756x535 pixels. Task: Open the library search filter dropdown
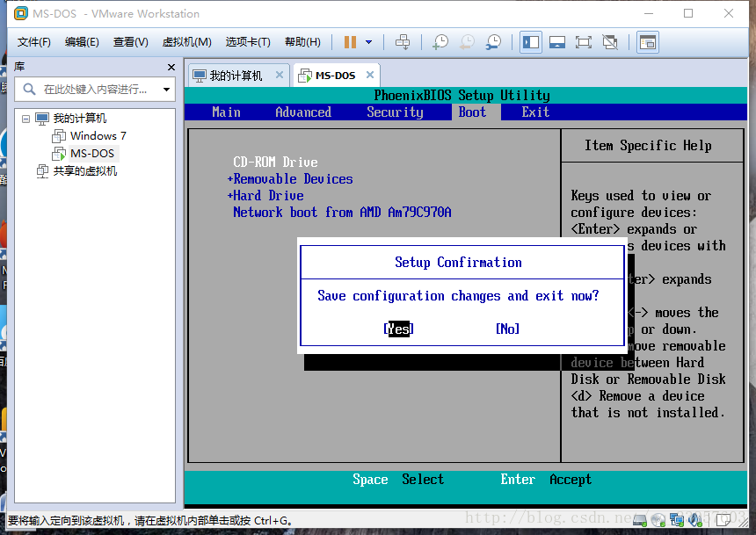(x=166, y=90)
